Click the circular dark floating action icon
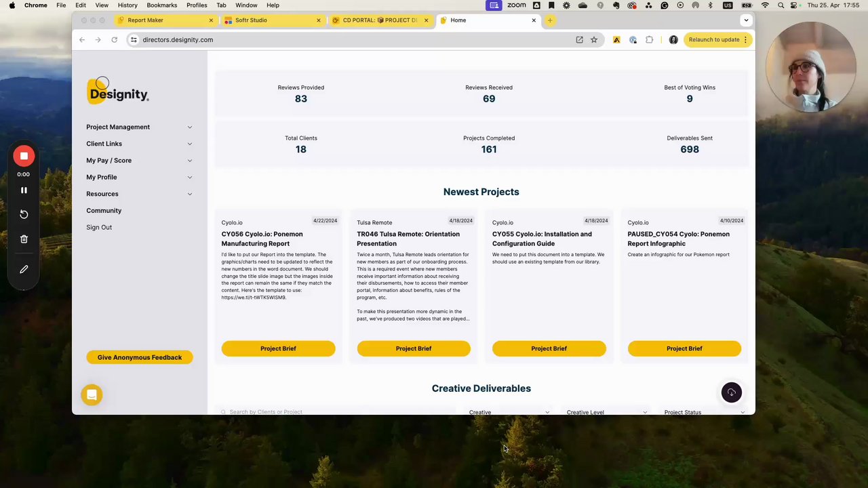The height and width of the screenshot is (488, 868). [731, 392]
